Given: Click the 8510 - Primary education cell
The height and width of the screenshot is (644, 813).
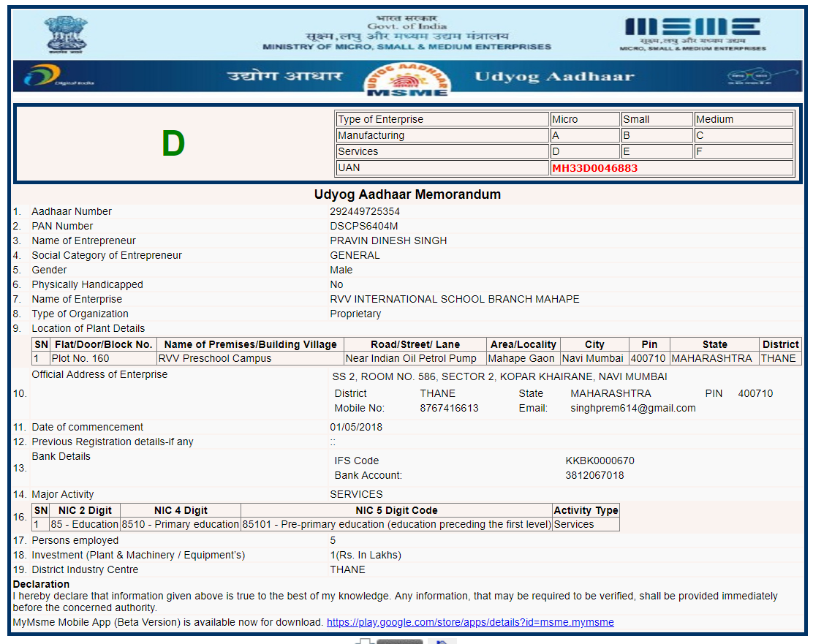Looking at the screenshot, I should (x=180, y=524).
